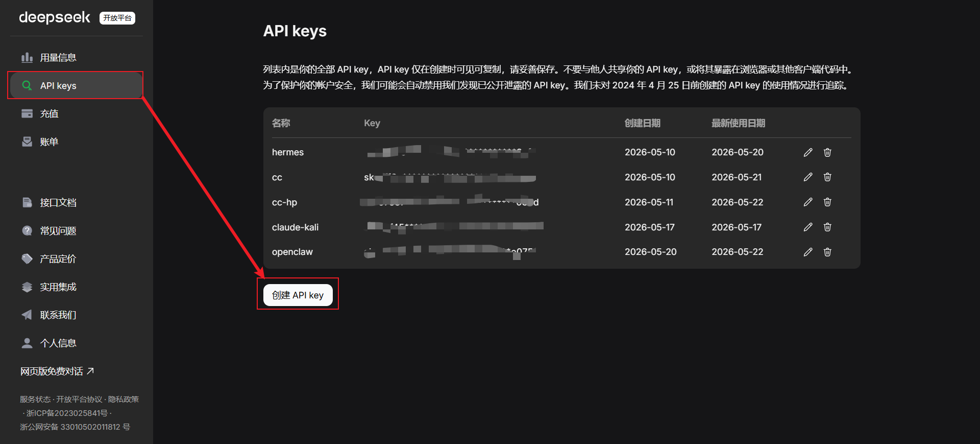Viewport: 980px width, 444px height.
Task: Click the Key column header
Action: [x=372, y=123]
